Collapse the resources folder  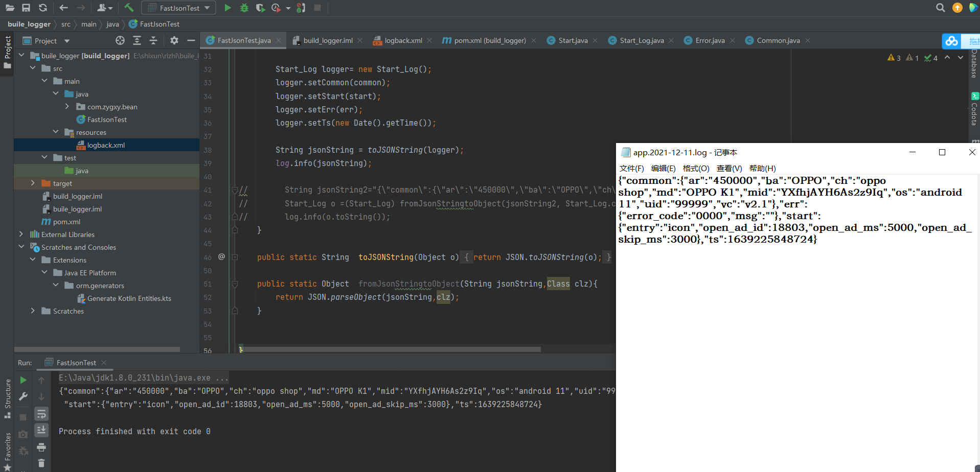56,132
